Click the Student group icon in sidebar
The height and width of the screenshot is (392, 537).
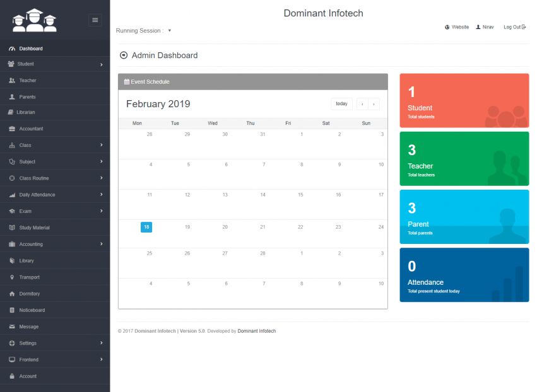(11, 64)
